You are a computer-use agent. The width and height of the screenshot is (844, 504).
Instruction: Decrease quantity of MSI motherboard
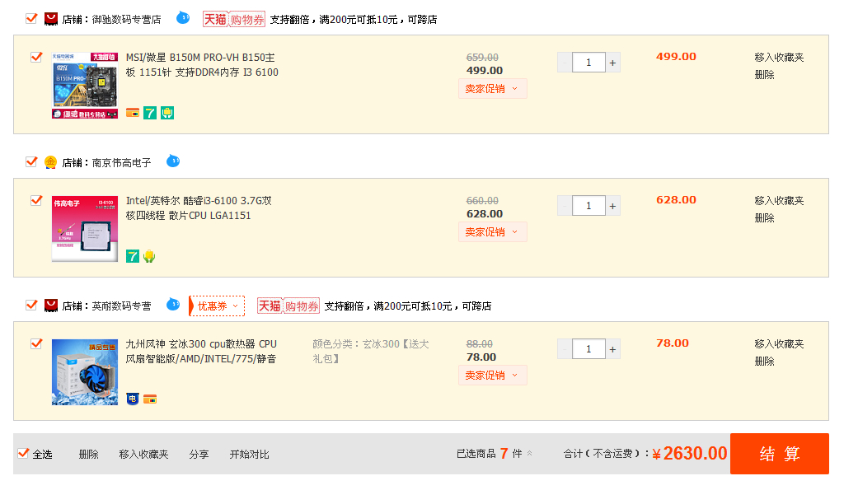pyautogui.click(x=565, y=63)
